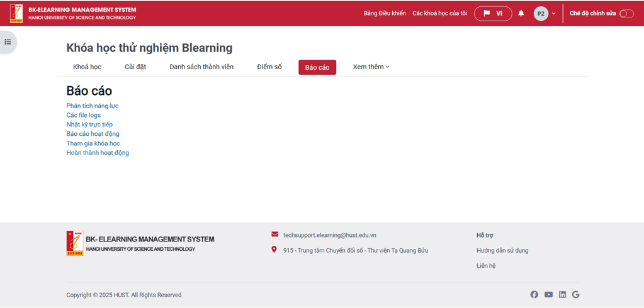Image resolution: width=644 pixels, height=308 pixels.
Task: Click the flag icon in language selector
Action: (x=487, y=13)
